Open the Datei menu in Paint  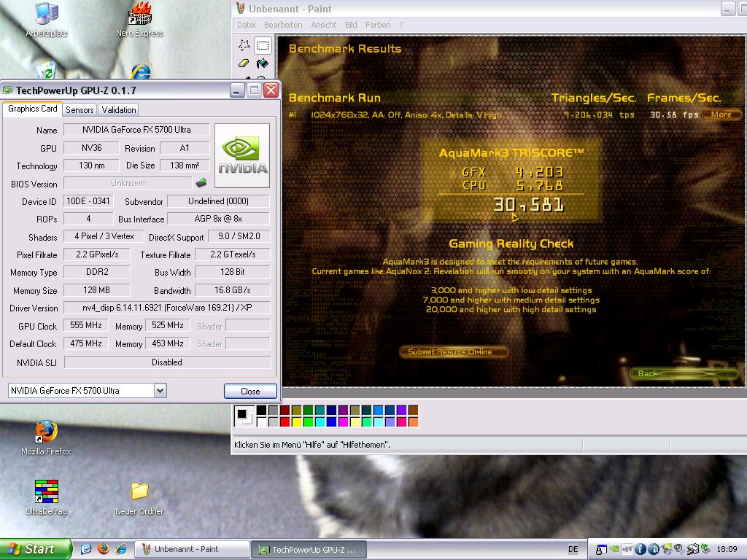coord(247,25)
